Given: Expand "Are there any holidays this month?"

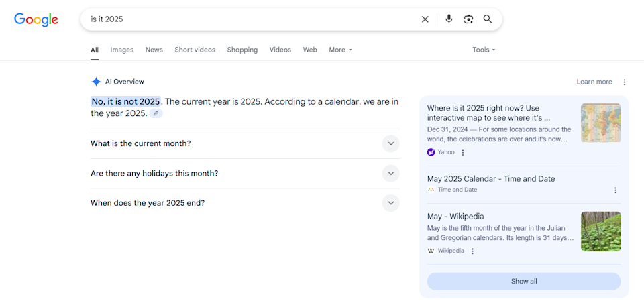Looking at the screenshot, I should [x=245, y=173].
